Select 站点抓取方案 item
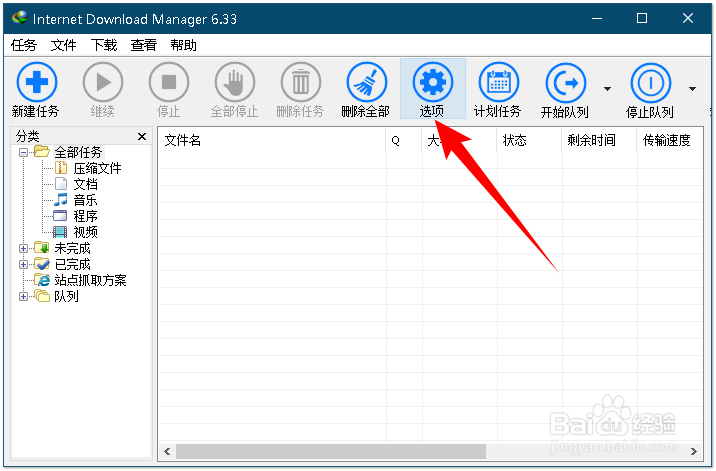Screen dimensions: 716x471 [x=90, y=280]
